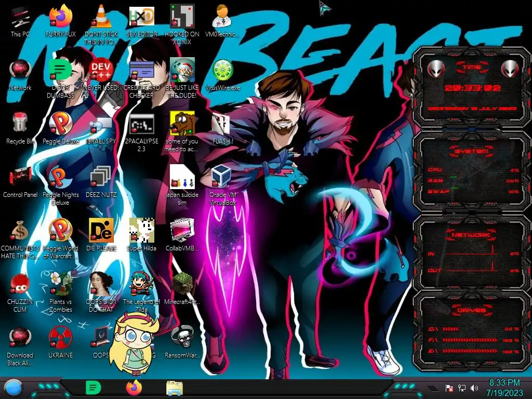
Task: Launch the VLC cone shortcut icon
Action: (101, 17)
